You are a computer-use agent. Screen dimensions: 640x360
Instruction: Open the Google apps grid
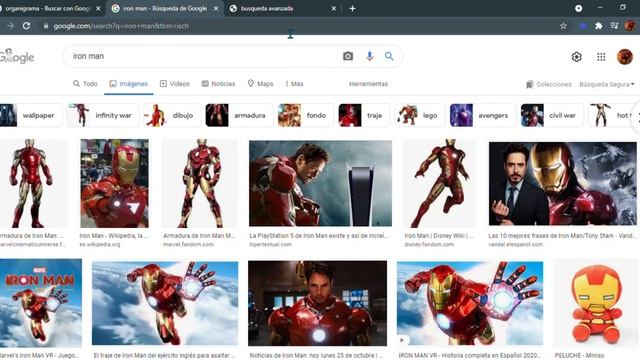(601, 57)
